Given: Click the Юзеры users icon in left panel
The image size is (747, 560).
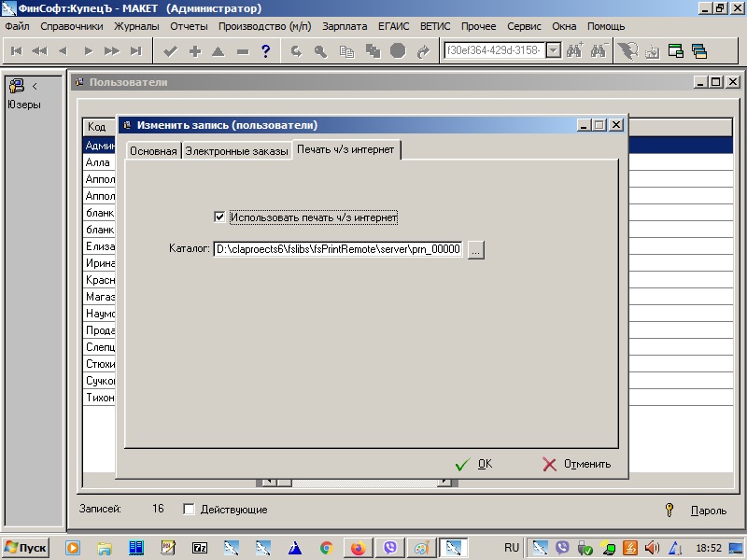Looking at the screenshot, I should pos(17,87).
